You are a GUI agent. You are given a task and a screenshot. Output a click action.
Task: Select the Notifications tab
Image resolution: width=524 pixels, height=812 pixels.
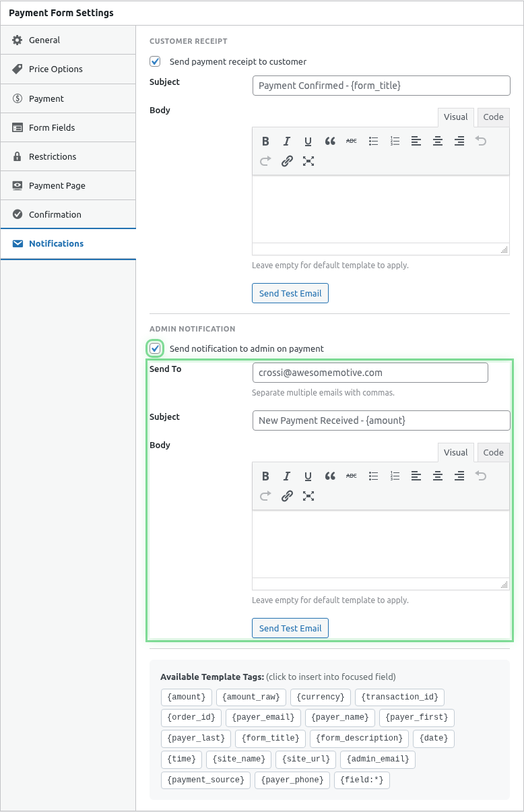tap(68, 243)
